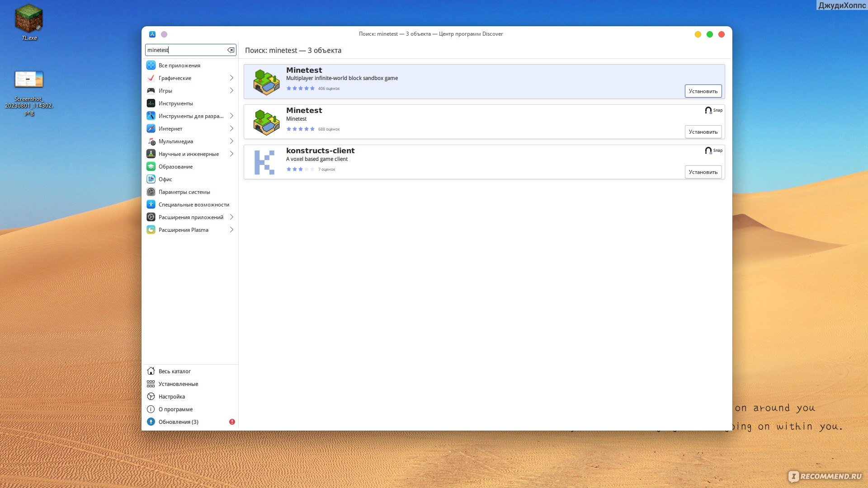This screenshot has width=868, height=488.
Task: Expand the Инструменты для разработки chevron
Action: [231, 116]
